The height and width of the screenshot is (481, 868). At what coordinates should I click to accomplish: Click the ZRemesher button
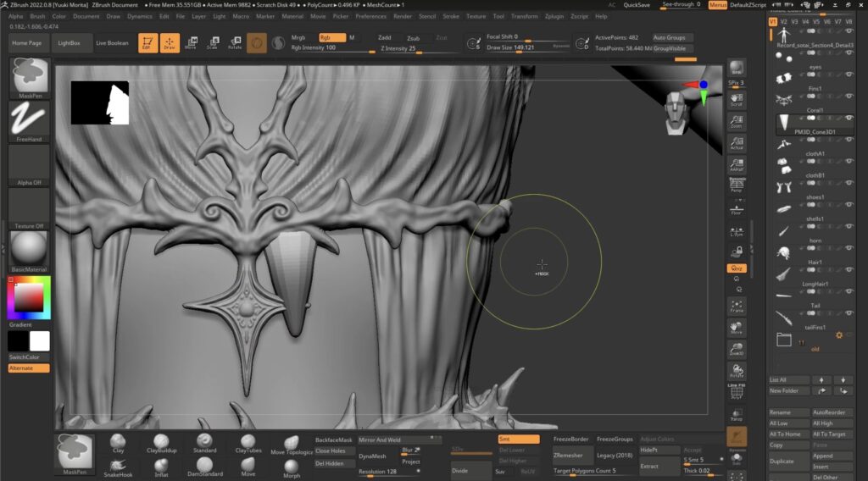(x=568, y=456)
